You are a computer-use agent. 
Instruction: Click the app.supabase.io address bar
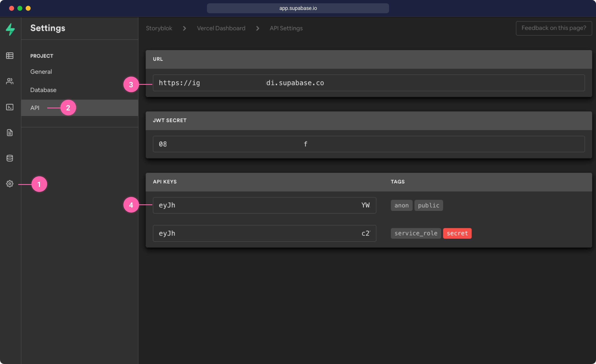pyautogui.click(x=298, y=8)
